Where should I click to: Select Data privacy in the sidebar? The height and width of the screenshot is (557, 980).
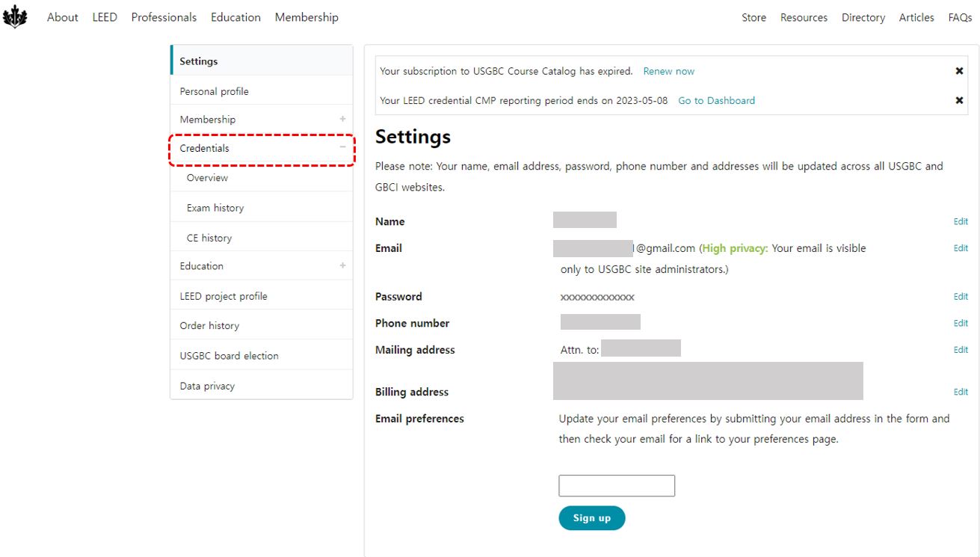tap(207, 386)
